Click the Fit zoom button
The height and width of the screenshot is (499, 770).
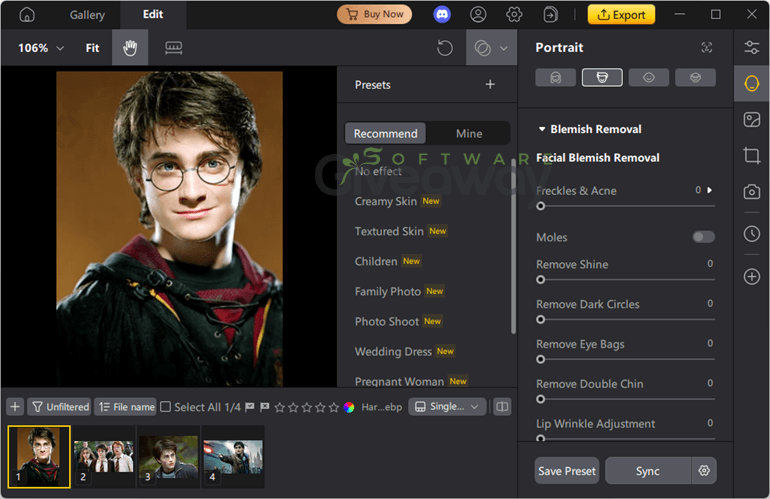tap(92, 48)
